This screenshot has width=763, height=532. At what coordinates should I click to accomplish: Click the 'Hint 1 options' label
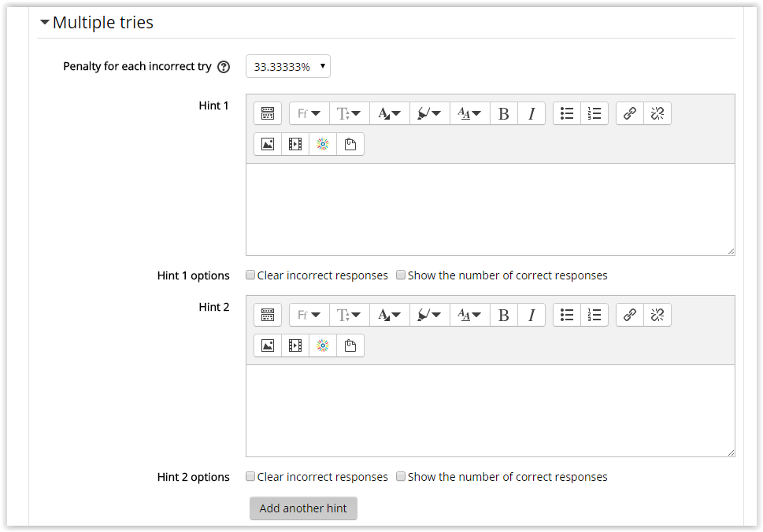tap(193, 275)
